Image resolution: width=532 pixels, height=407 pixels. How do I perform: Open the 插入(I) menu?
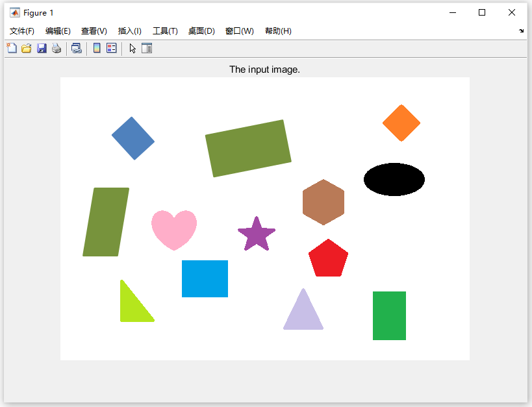(x=130, y=31)
